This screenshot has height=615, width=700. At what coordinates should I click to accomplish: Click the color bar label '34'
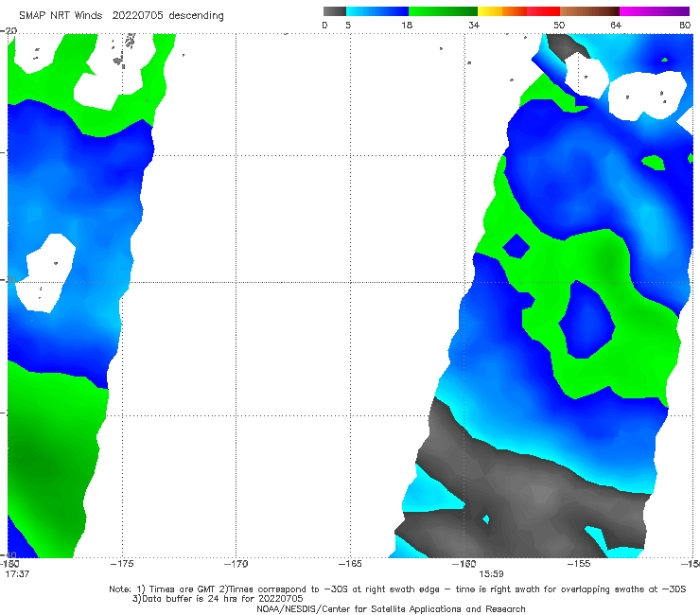pyautogui.click(x=474, y=25)
